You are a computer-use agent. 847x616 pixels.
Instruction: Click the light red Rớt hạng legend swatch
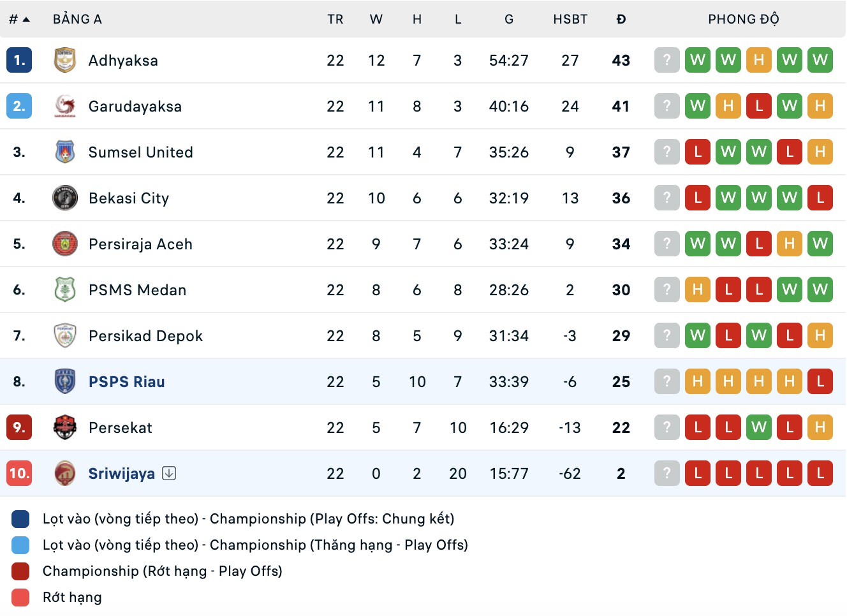click(20, 598)
